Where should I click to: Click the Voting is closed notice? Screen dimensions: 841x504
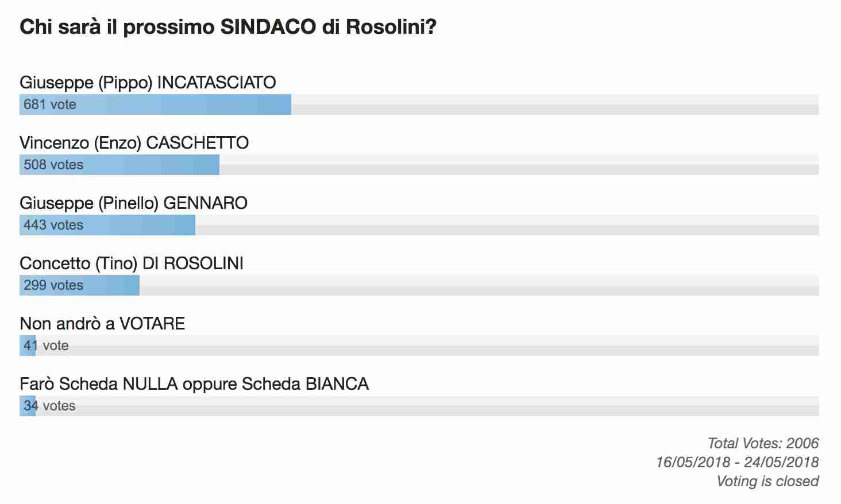(x=767, y=481)
